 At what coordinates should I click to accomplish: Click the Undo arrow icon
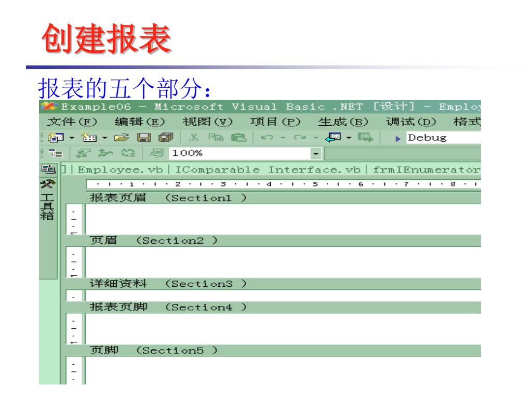(x=267, y=137)
